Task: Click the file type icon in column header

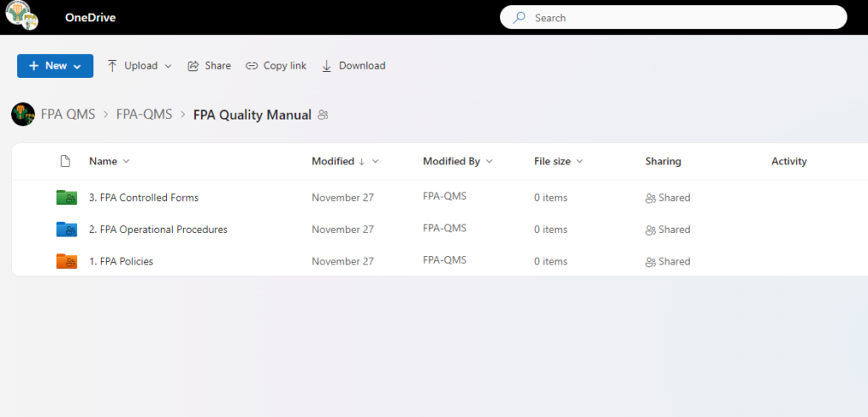Action: [x=65, y=161]
